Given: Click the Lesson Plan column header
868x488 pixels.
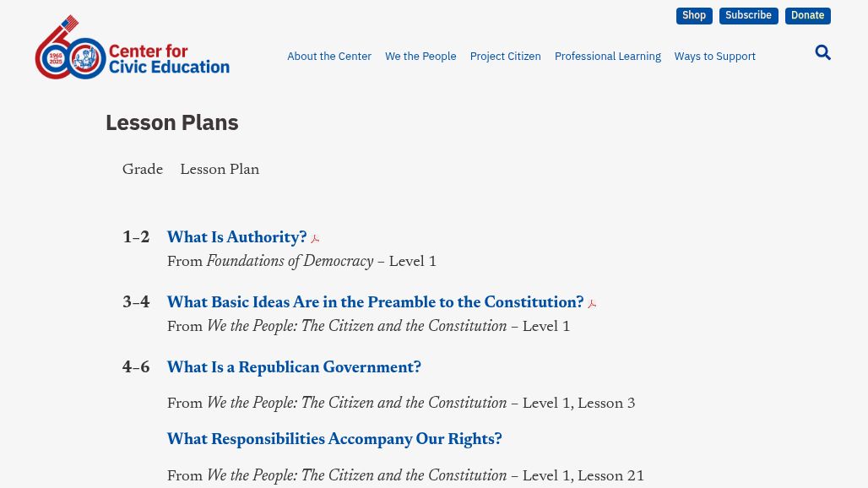Looking at the screenshot, I should 220,170.
